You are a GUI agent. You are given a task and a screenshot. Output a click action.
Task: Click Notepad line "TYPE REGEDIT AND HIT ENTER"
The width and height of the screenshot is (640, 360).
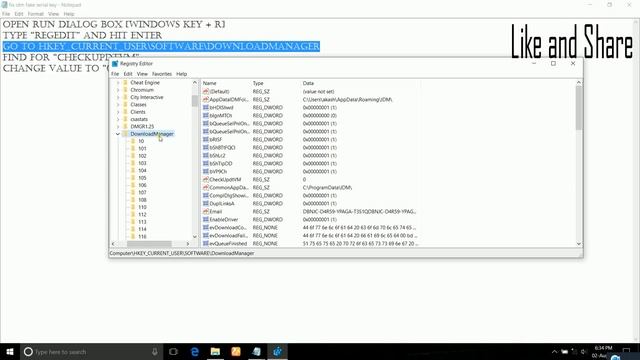(x=82, y=35)
